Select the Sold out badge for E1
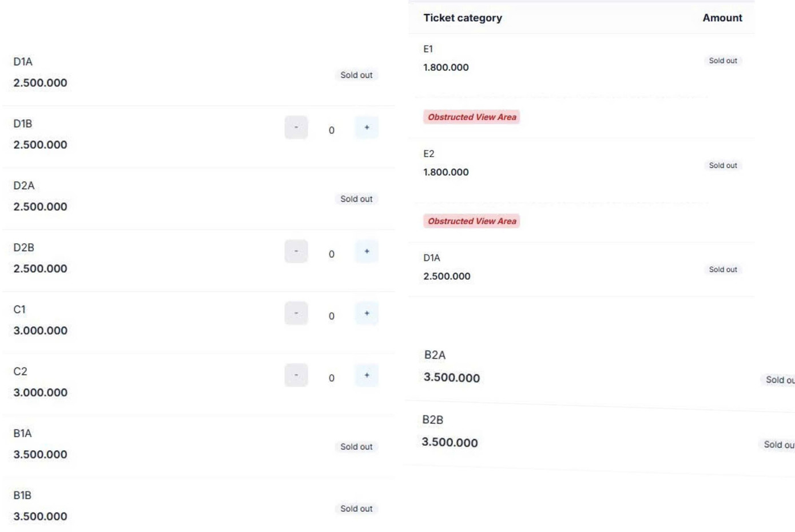Screen dimensions: 795x532 [722, 61]
